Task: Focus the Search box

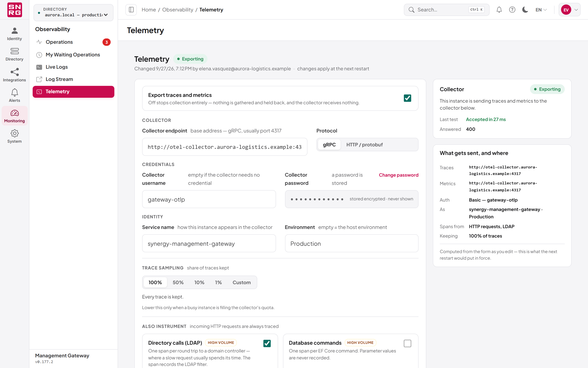Action: point(447,10)
